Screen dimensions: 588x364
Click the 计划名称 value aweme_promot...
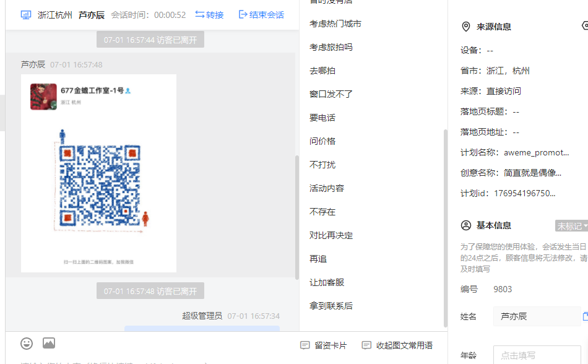pos(536,152)
